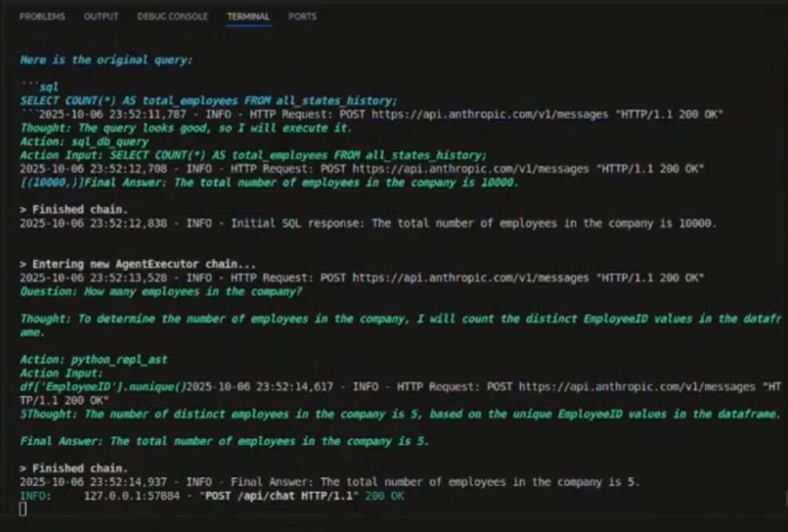This screenshot has width=788, height=532.
Task: Open the api.anthropic.com URL at 23:52:12,708
Action: 470,169
